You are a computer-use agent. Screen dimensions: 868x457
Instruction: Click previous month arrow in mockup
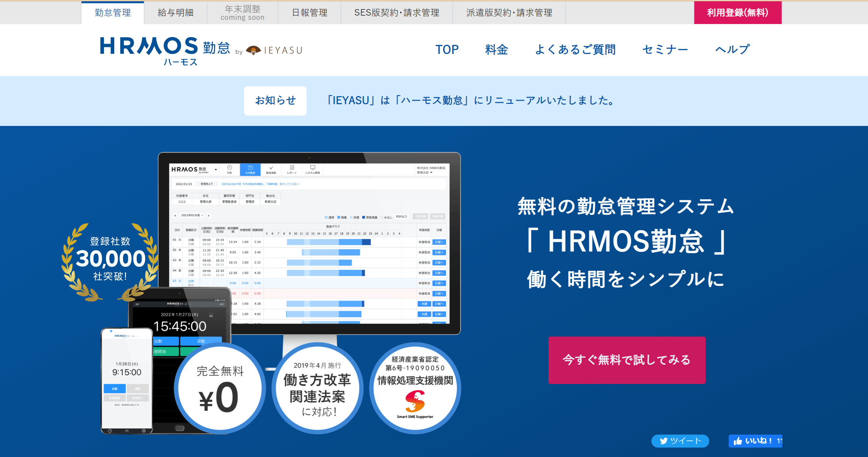click(175, 216)
